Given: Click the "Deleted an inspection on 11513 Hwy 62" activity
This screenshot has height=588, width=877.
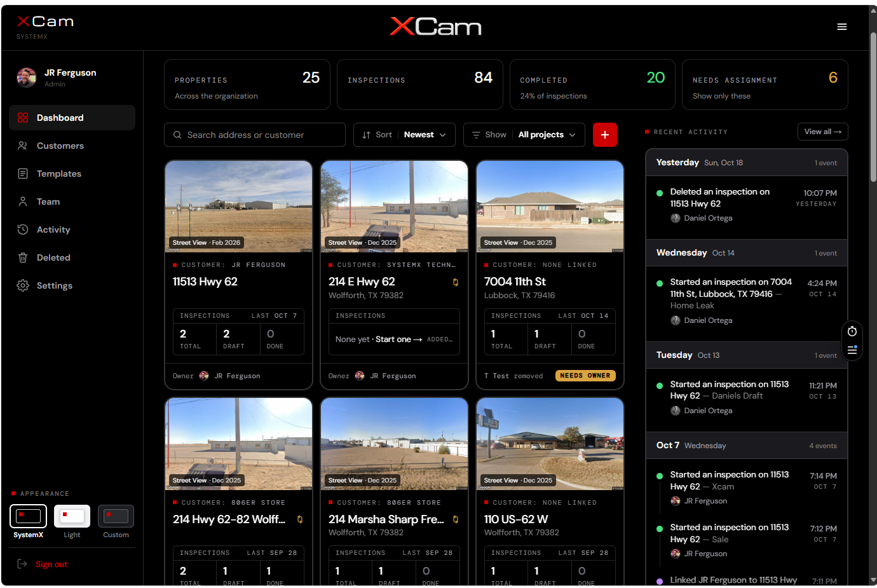Looking at the screenshot, I should [x=747, y=205].
